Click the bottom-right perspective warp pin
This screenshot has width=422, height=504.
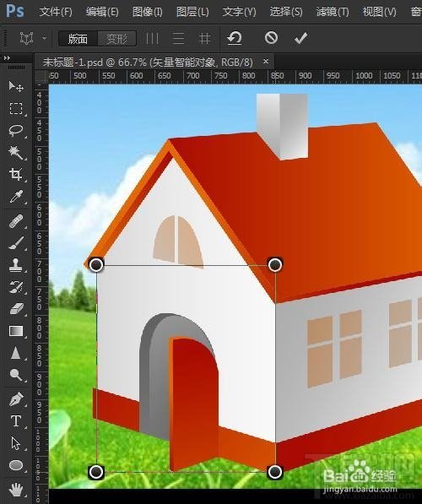(x=275, y=472)
